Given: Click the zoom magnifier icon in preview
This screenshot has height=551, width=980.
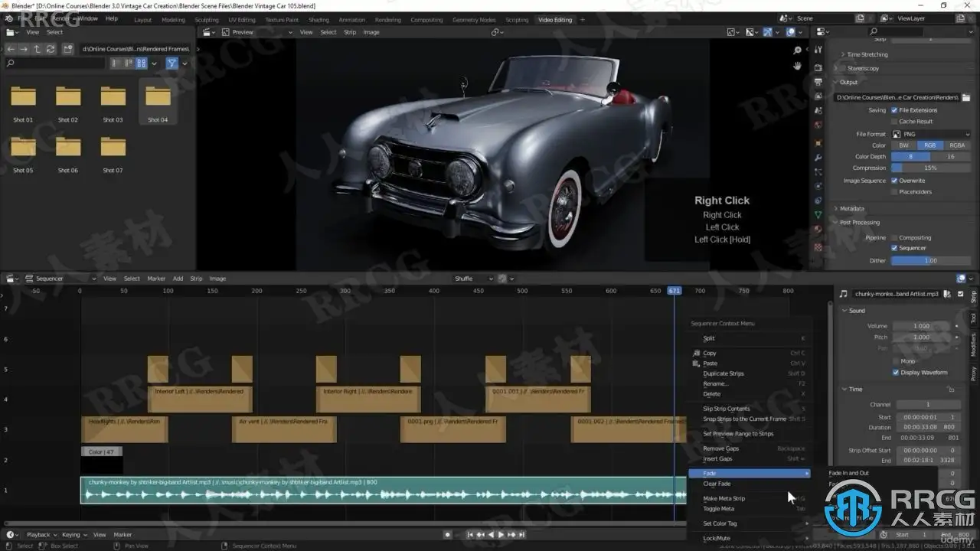Looking at the screenshot, I should click(x=797, y=51).
